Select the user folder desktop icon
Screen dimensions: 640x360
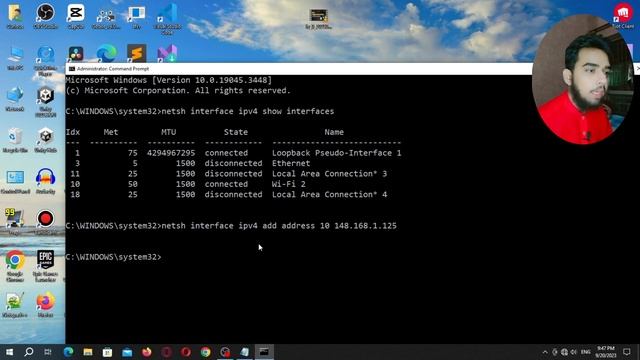[x=15, y=16]
